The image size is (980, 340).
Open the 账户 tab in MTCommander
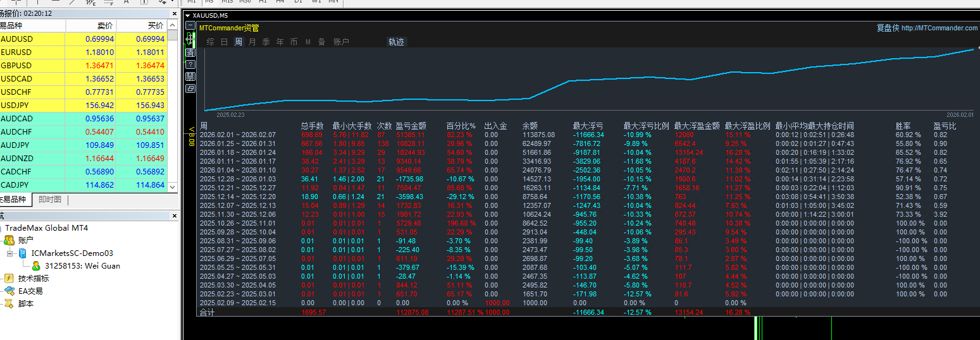pyautogui.click(x=341, y=42)
